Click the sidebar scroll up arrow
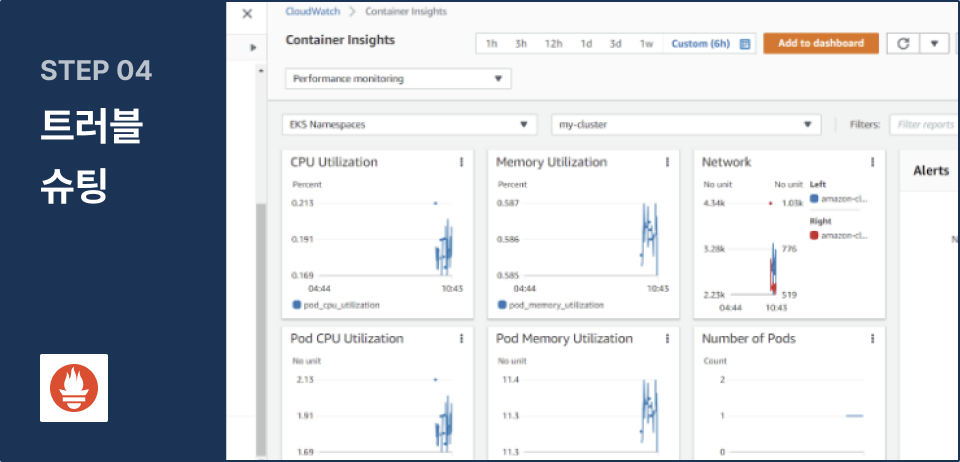The width and height of the screenshot is (960, 462). pos(261,72)
